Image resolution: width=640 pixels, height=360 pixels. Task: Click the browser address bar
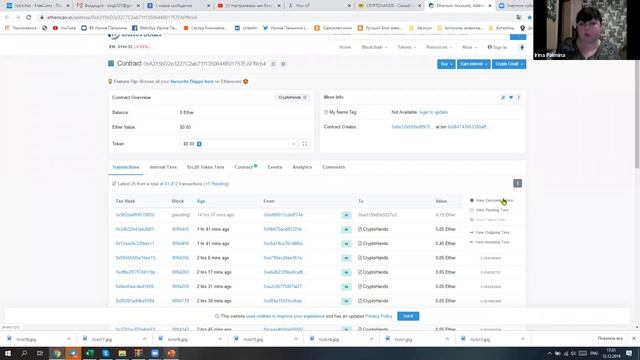273,18
